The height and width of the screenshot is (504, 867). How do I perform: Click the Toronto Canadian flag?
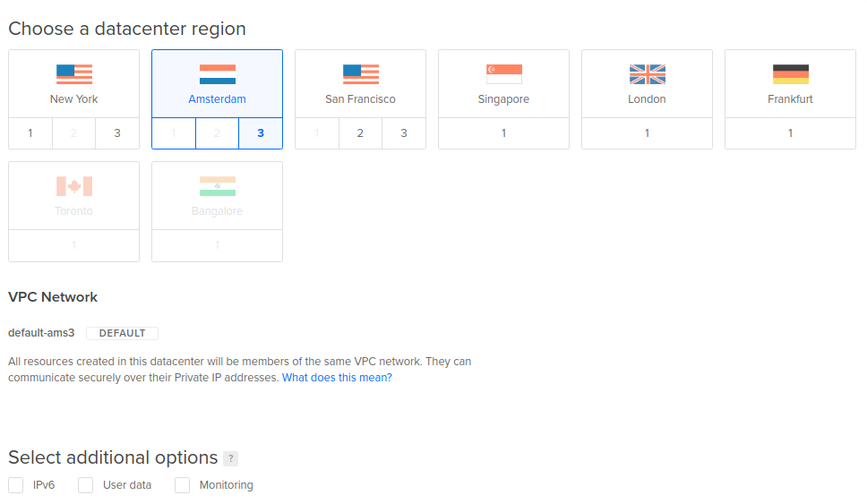(74, 186)
